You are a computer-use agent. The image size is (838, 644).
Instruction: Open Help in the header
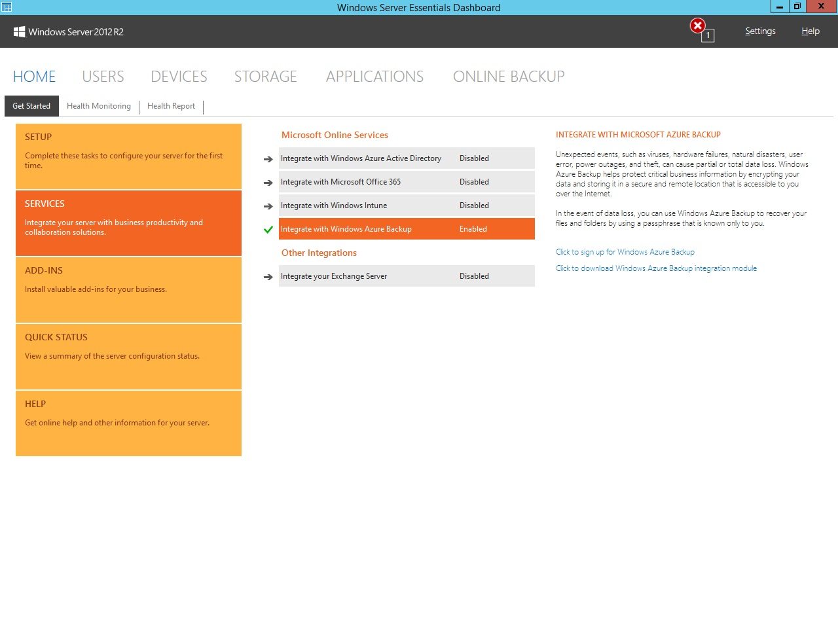[x=811, y=31]
